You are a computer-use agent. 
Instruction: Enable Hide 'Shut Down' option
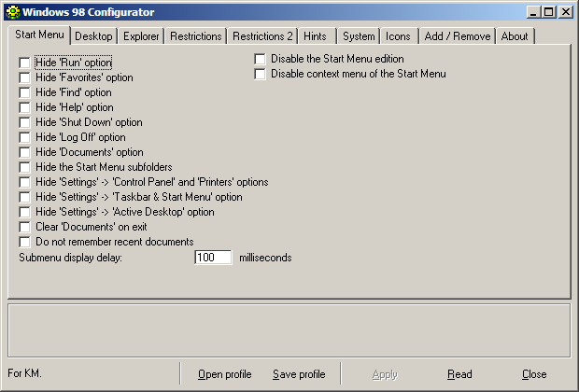pos(24,122)
